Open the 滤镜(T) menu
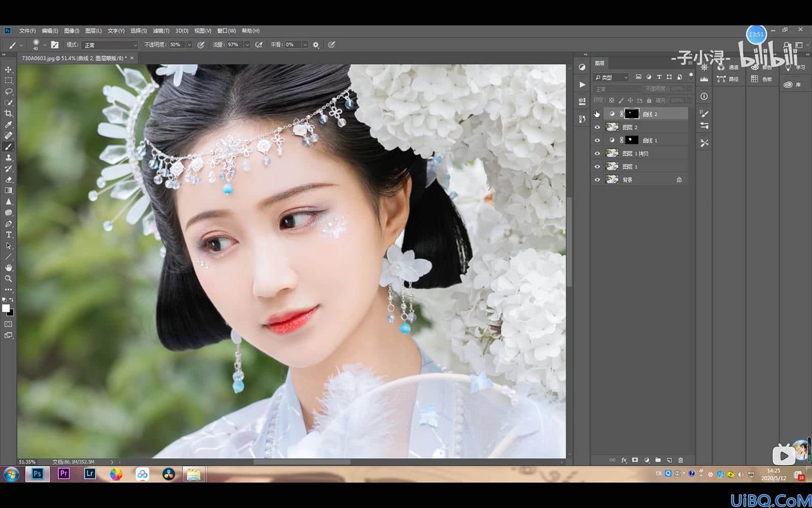The image size is (812, 508). pos(161,31)
